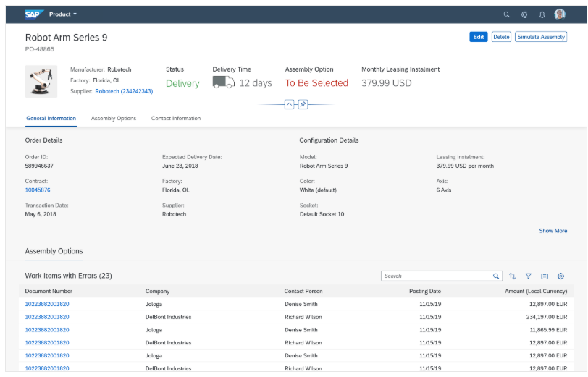Switch to the Assembly Options tab

pyautogui.click(x=114, y=119)
